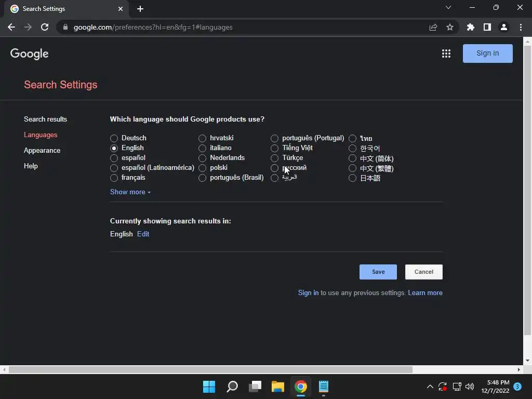532x399 pixels.
Task: Click the vertical scrollbar thumb
Action: point(527,190)
